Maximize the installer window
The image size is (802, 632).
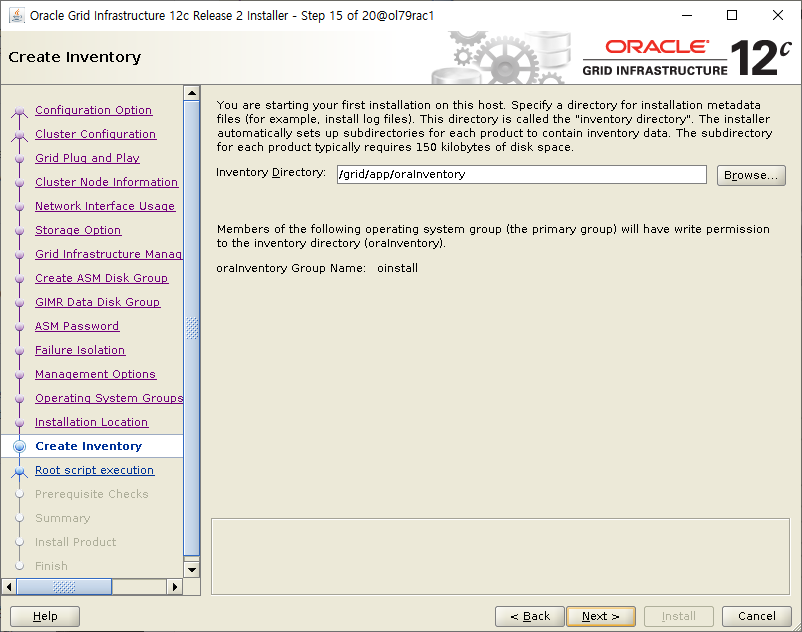[732, 15]
